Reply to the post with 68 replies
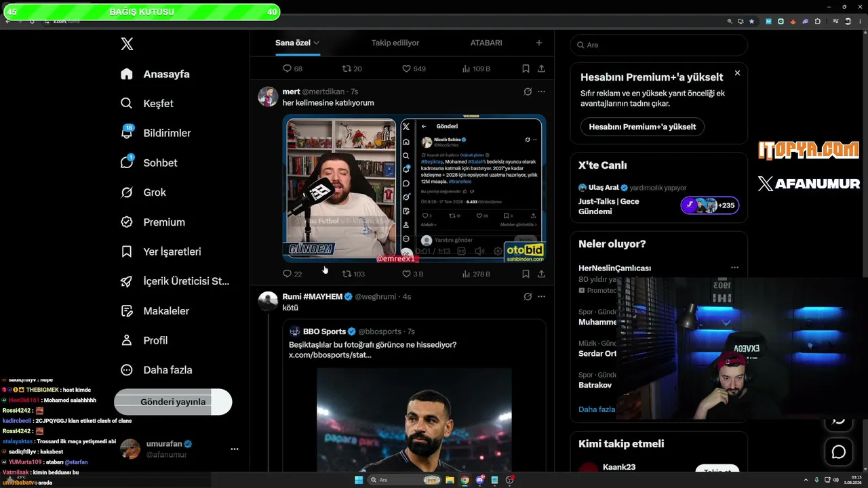This screenshot has width=868, height=488. click(292, 68)
